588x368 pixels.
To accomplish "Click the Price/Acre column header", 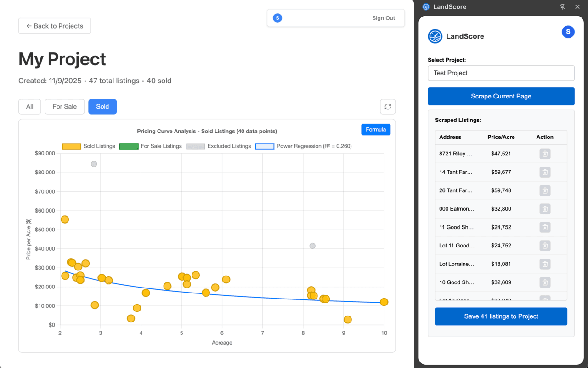I will pos(501,137).
